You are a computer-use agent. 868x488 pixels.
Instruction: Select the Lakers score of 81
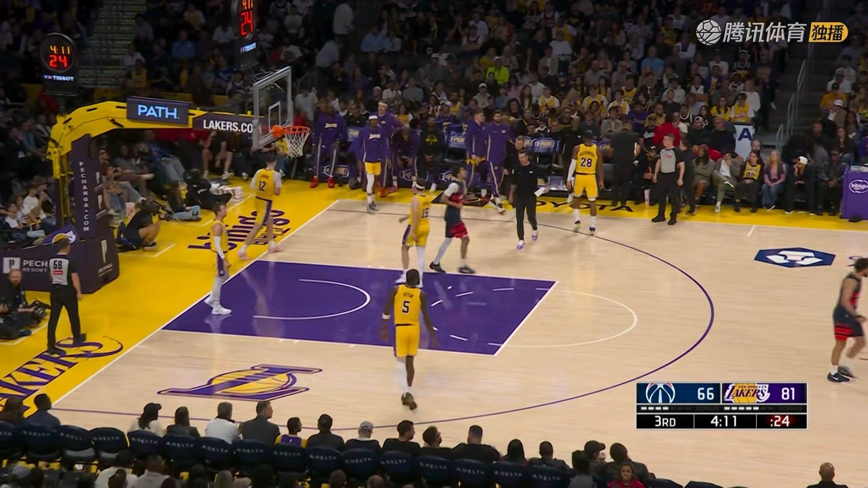point(788,394)
